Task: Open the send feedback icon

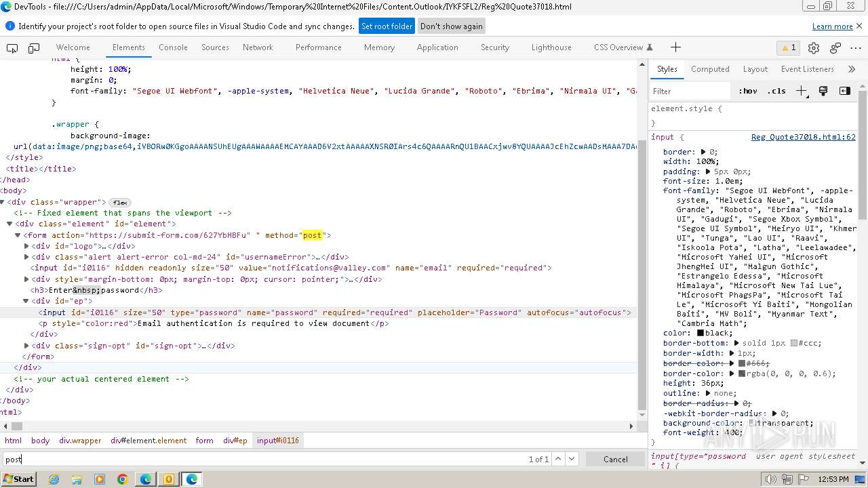Action: (835, 47)
